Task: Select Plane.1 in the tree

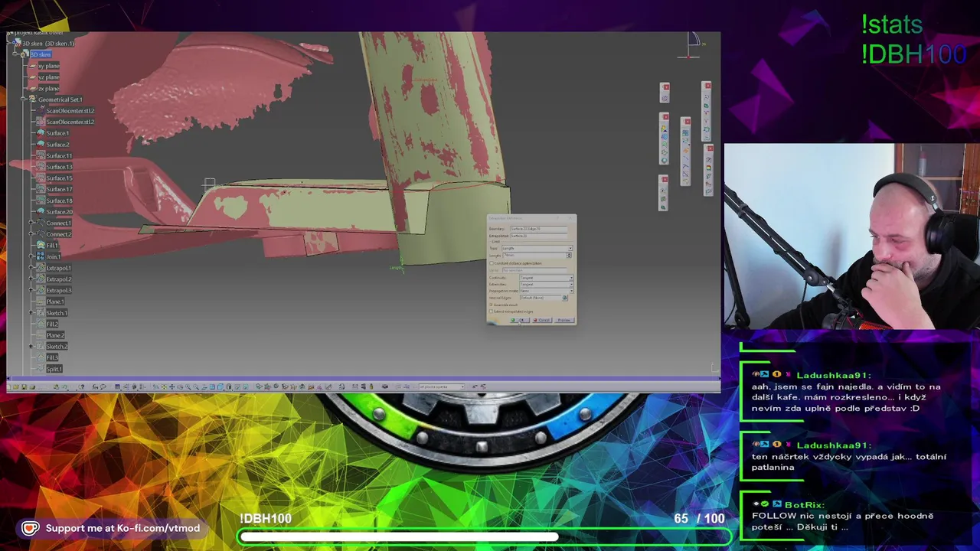Action: point(55,302)
